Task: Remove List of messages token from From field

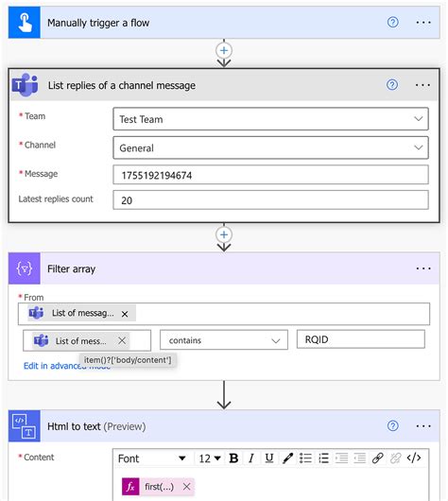Action: click(x=125, y=314)
